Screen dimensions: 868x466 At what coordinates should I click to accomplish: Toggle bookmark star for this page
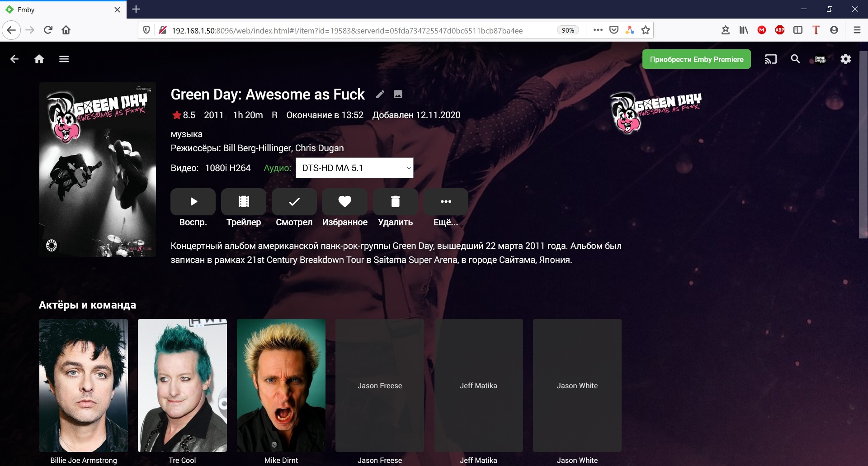point(646,30)
